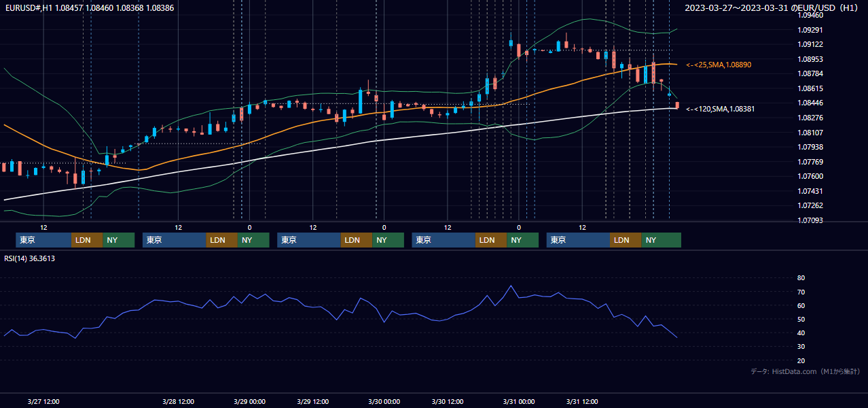Click the 3/27 12:00 date label
This screenshot has height=408, width=868.
click(43, 401)
